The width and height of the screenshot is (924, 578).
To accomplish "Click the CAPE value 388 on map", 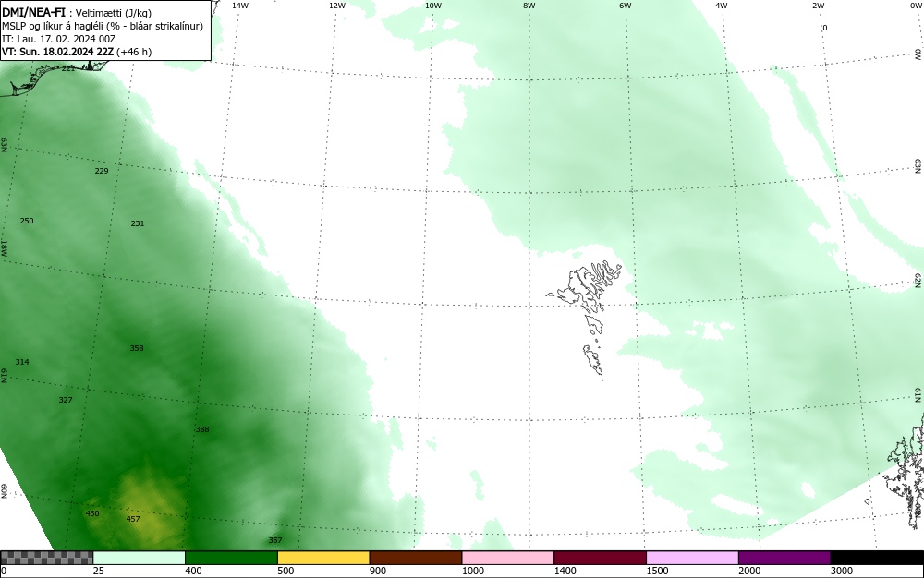I will click(202, 429).
